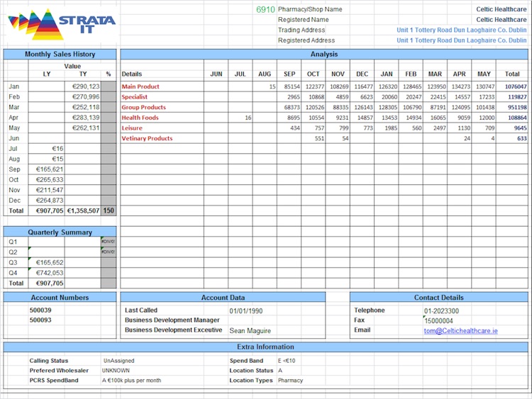Select the Main Product row label
This screenshot has height=399, width=532.
[x=140, y=86]
